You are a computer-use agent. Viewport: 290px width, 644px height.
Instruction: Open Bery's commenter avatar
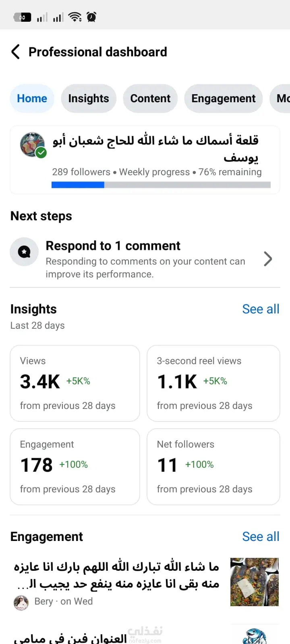[x=21, y=603]
